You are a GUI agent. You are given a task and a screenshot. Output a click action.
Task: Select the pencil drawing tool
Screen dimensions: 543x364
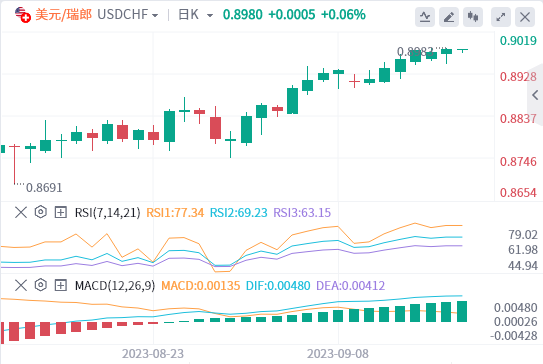point(449,16)
